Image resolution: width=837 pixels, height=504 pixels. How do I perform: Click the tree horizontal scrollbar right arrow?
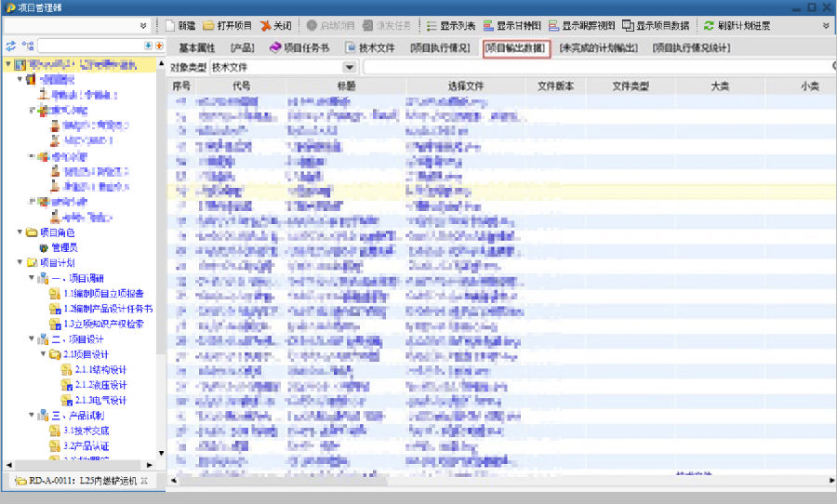click(x=150, y=465)
